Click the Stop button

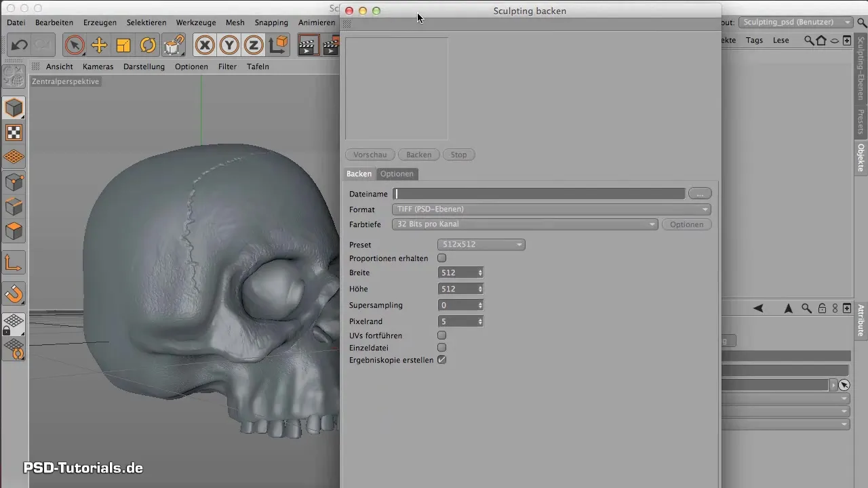click(x=459, y=155)
